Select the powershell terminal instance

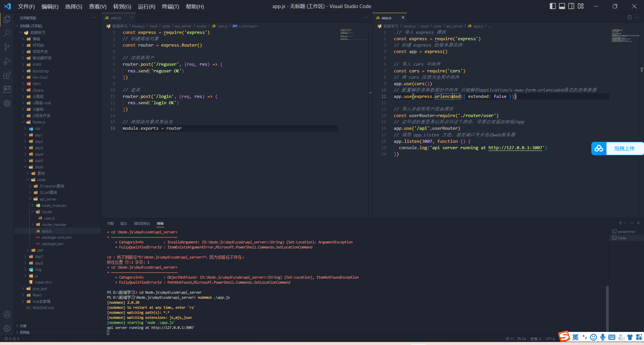pyautogui.click(x=626, y=232)
